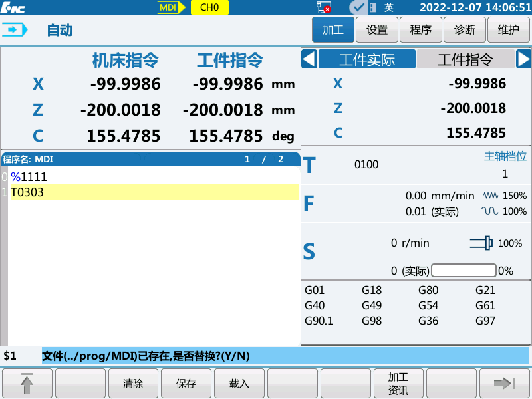
Task: Show next coordinate view with right arrow
Action: point(523,59)
